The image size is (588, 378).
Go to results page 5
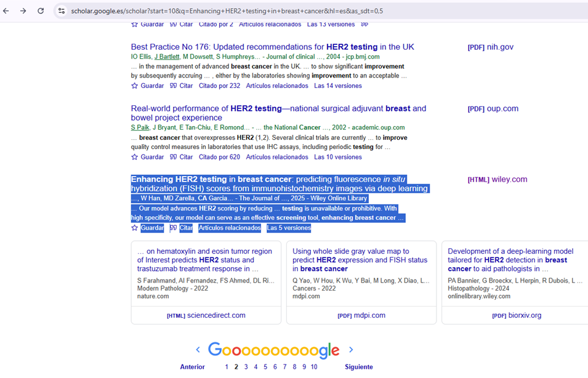tap(265, 367)
